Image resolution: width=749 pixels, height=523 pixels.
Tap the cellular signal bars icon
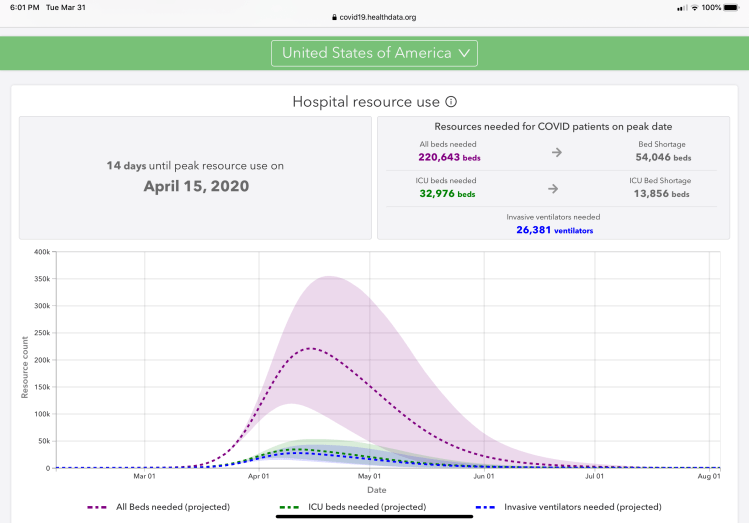(682, 7)
